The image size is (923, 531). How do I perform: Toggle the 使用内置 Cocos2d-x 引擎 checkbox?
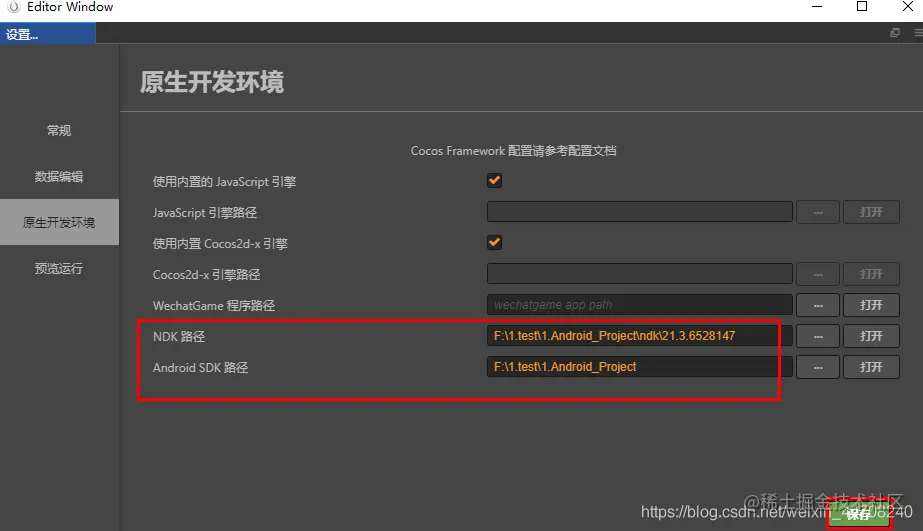coord(494,243)
